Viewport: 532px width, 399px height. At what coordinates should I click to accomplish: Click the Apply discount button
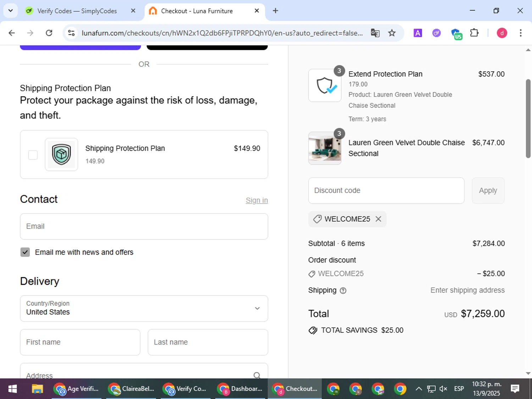pos(488,190)
